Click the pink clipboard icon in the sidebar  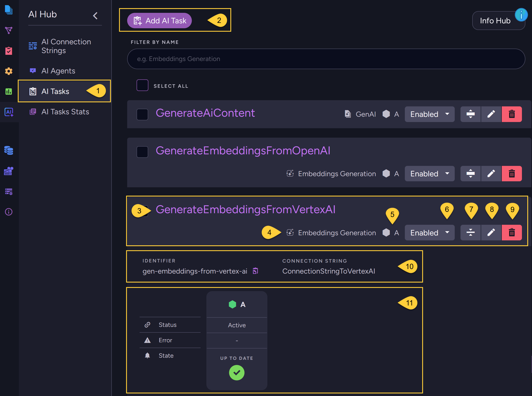coord(9,51)
